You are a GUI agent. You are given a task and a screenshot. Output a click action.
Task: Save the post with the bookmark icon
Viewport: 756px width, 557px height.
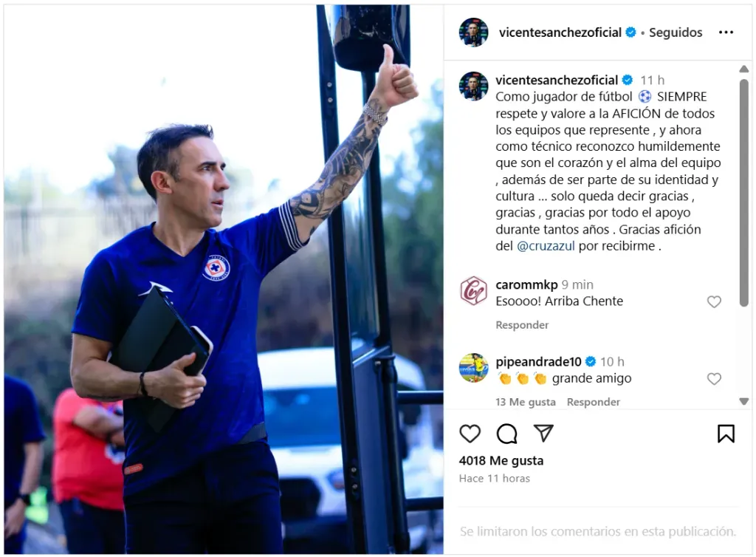click(x=726, y=434)
